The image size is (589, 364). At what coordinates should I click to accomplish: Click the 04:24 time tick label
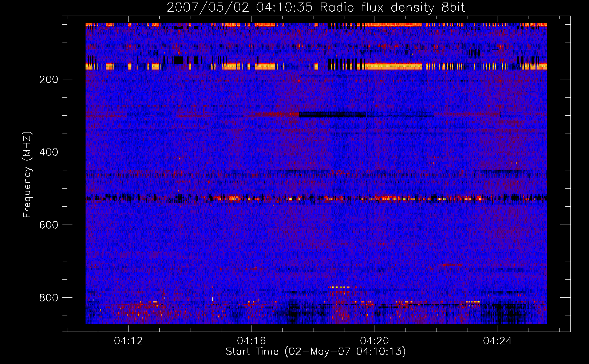point(498,341)
